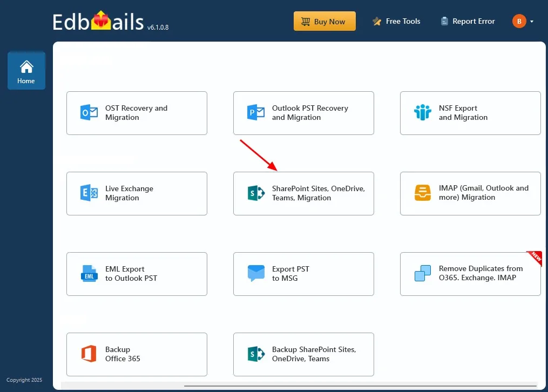Click the Office 365 Backup logo icon

(89, 354)
